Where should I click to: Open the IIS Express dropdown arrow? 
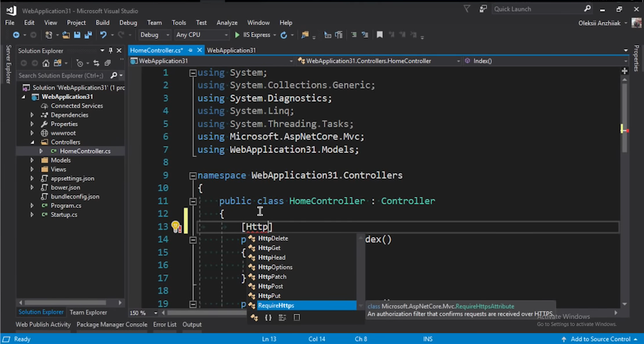click(275, 35)
